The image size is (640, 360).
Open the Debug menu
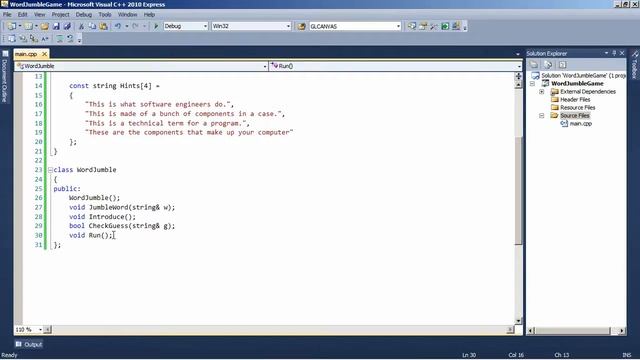84,15
